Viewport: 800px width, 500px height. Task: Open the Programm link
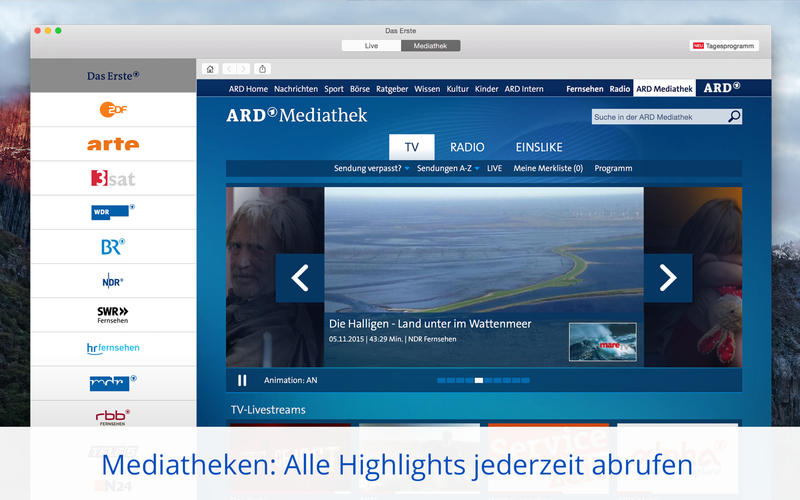[613, 168]
